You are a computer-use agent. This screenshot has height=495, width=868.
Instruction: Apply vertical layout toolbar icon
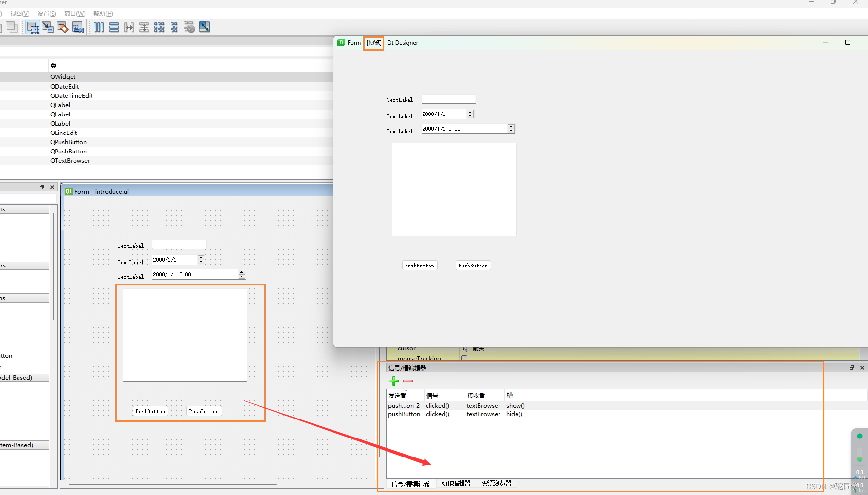click(114, 27)
